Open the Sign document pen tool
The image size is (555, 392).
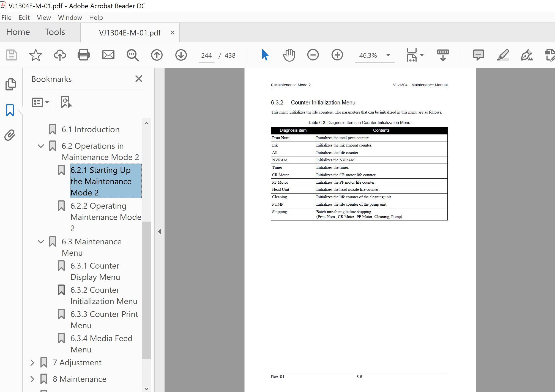(527, 55)
